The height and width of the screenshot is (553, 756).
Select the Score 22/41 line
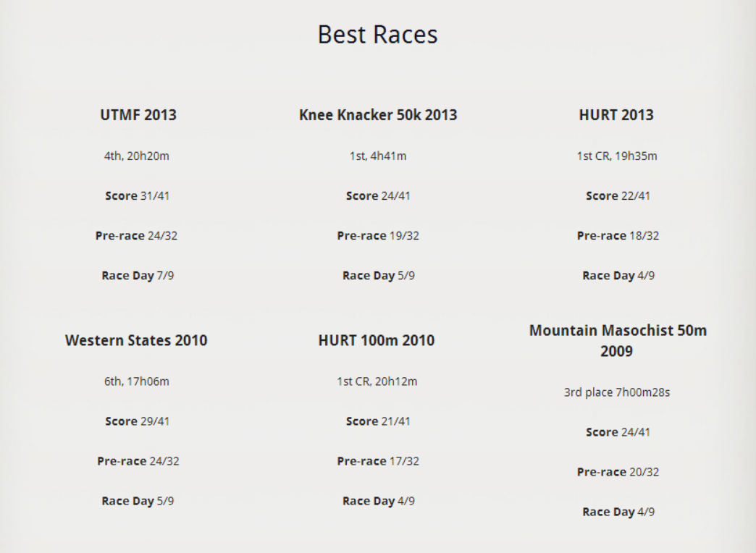pos(617,195)
